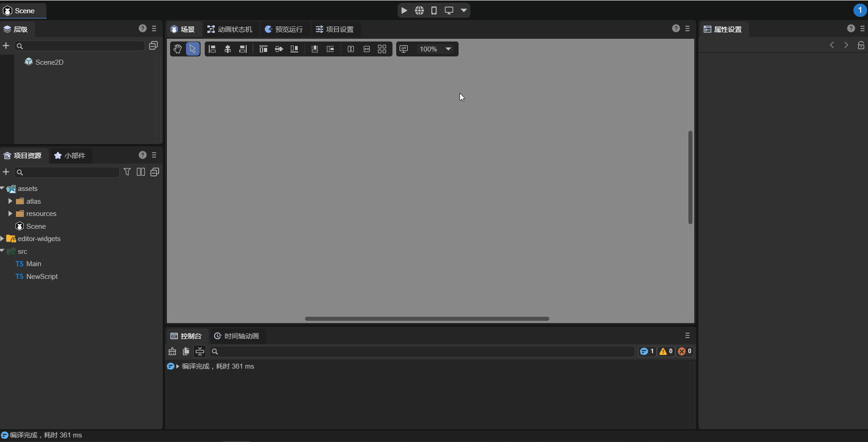Viewport: 868px width, 442px height.
Task: Switch to the 动画状态机 tab
Action: [230, 29]
